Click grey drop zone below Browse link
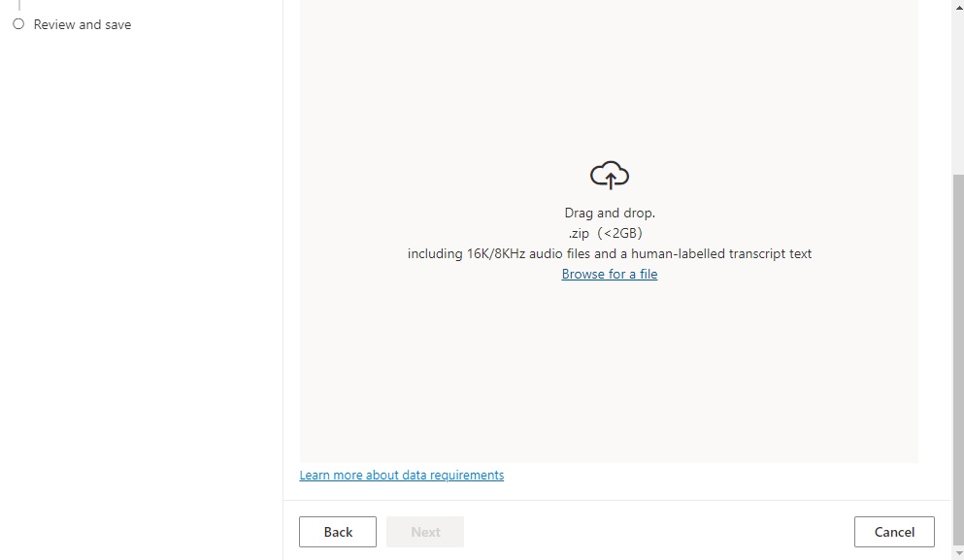 (x=610, y=379)
